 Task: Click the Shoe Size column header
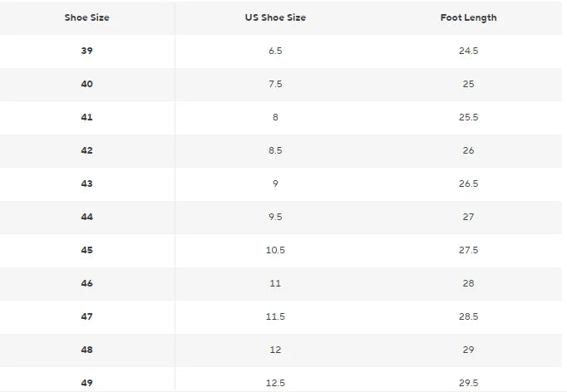tap(87, 17)
